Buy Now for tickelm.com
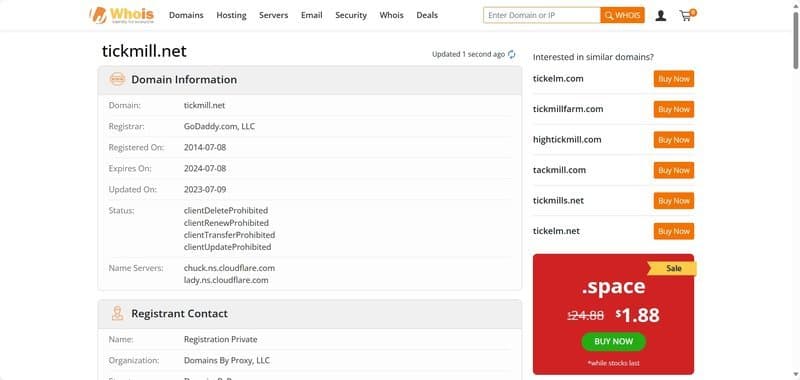The image size is (800, 380). 673,79
